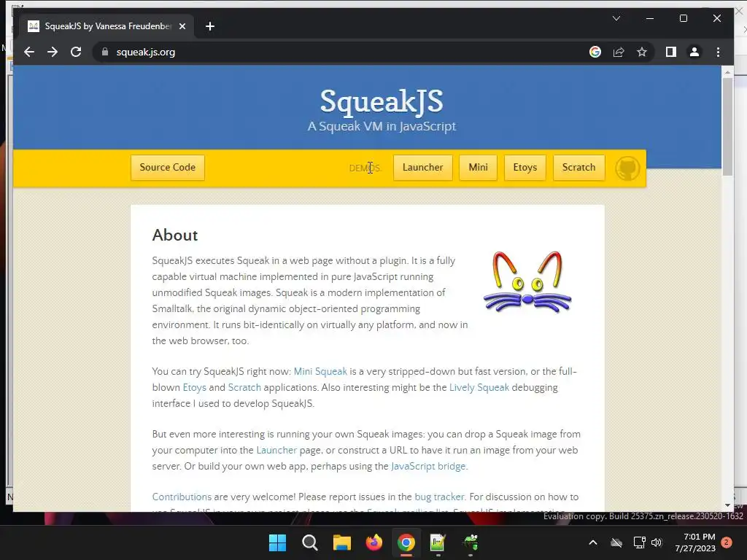The image size is (747, 560).
Task: Open the network status tray icon
Action: click(x=639, y=542)
